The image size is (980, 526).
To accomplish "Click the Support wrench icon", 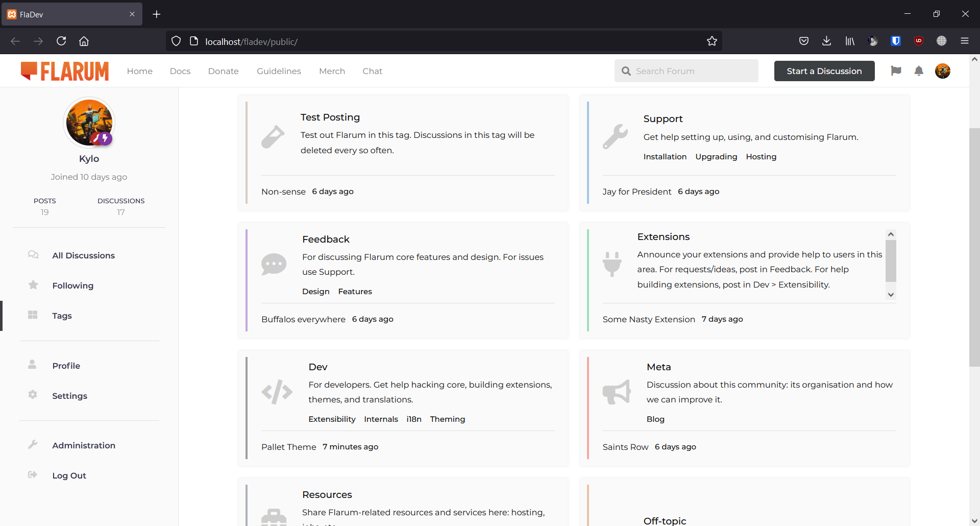I will [616, 137].
